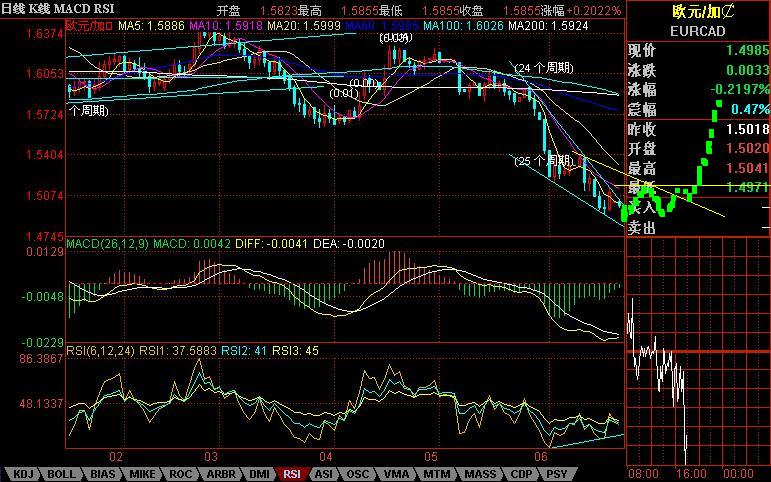Switch to the DMI indicator tab
The width and height of the screenshot is (771, 482).
[259, 475]
